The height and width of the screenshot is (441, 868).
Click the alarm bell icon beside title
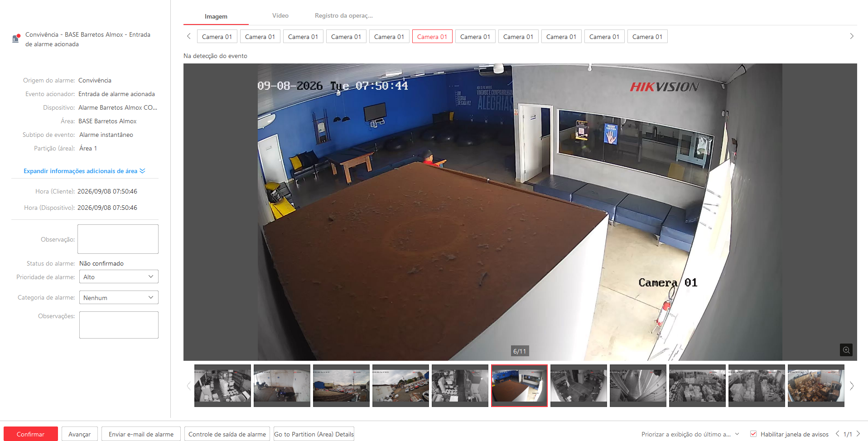pos(16,39)
